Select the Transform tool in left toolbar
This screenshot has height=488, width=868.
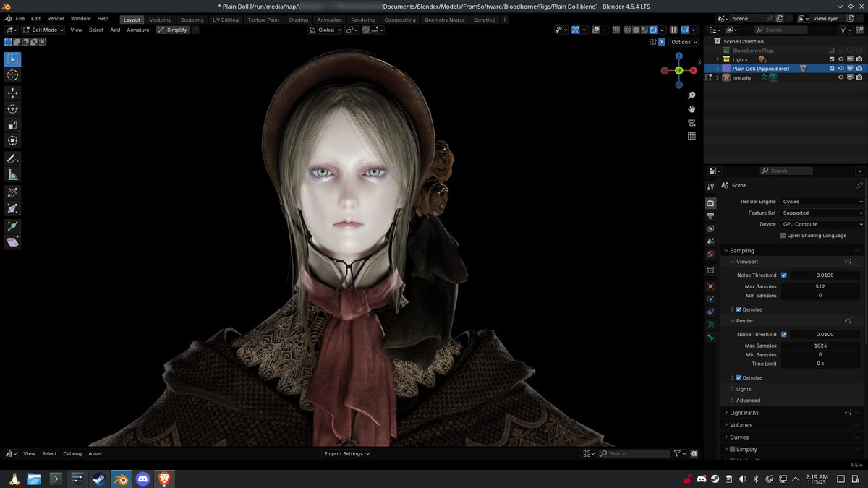[13, 141]
